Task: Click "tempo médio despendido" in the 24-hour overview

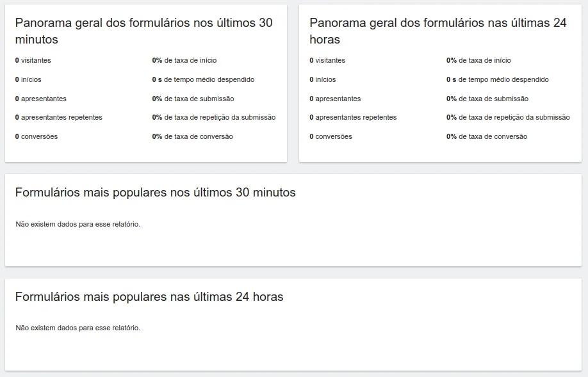Action: [x=503, y=79]
